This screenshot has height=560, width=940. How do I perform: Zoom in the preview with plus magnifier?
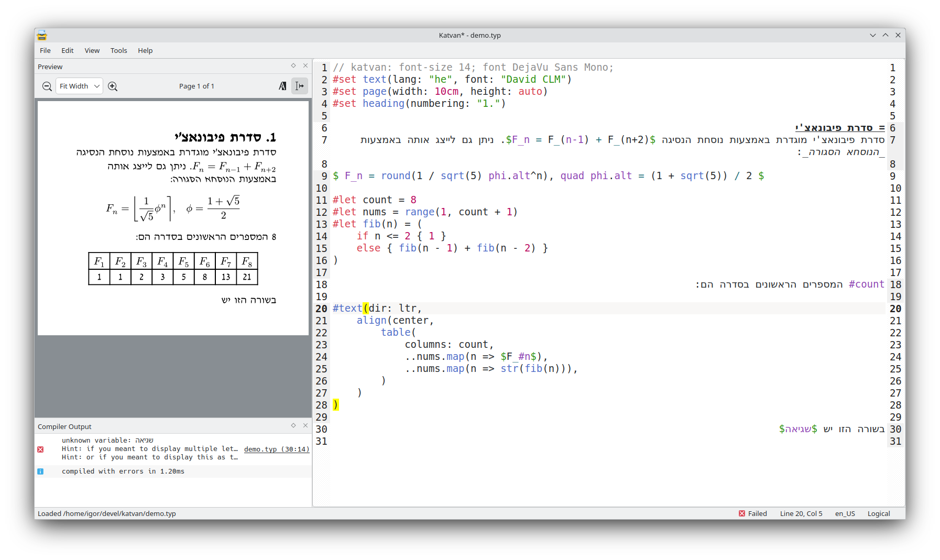(113, 86)
